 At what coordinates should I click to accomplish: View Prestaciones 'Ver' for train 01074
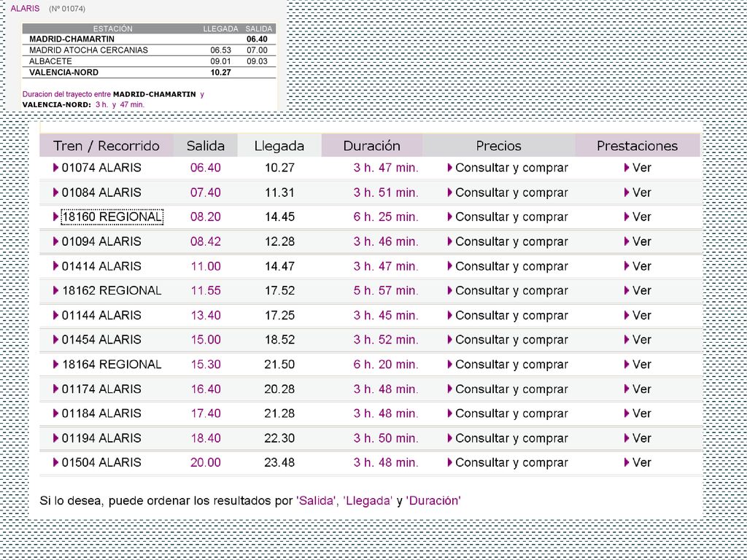641,168
